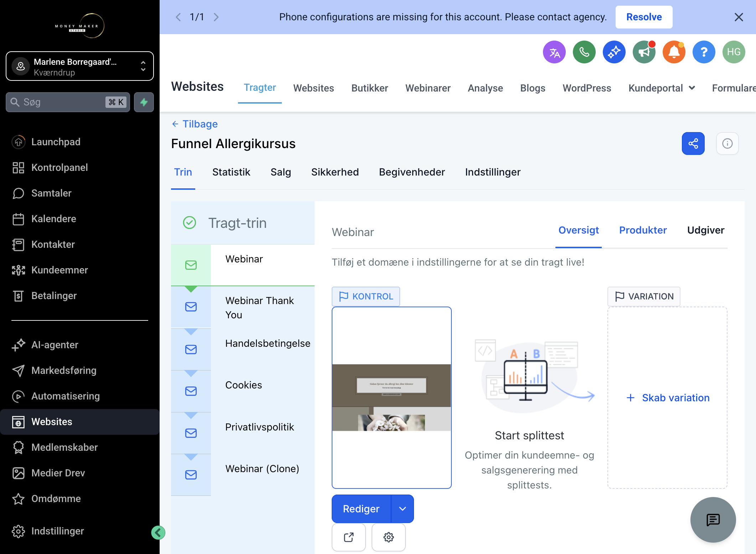Go to previous notification arrow
Viewport: 756px width, 554px height.
[178, 17]
